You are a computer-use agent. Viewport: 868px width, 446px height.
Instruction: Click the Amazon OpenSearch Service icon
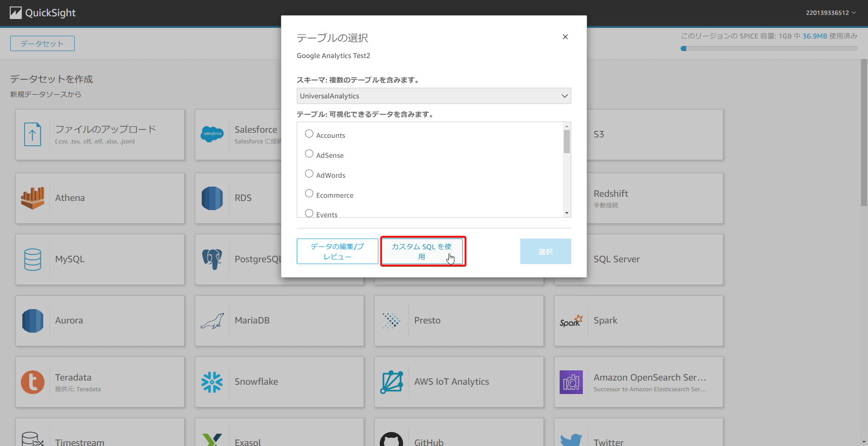click(571, 382)
